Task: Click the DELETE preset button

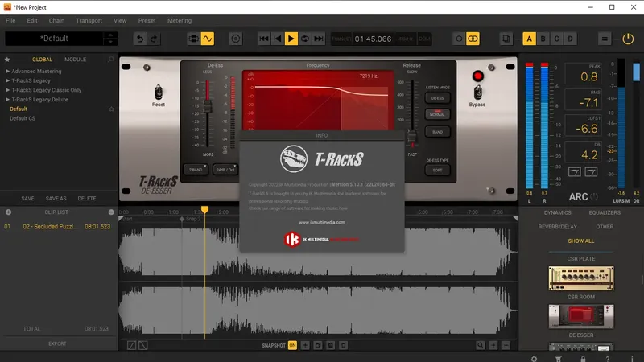Action: 87,198
